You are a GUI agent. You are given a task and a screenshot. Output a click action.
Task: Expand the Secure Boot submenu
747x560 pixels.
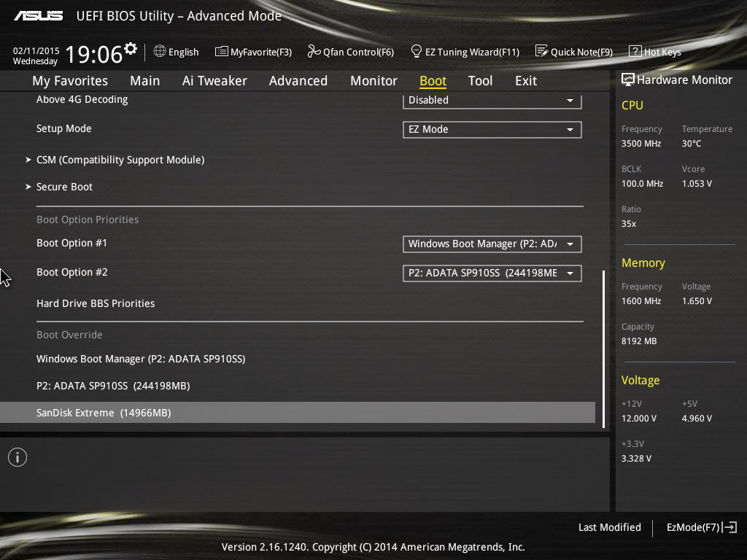[x=64, y=187]
